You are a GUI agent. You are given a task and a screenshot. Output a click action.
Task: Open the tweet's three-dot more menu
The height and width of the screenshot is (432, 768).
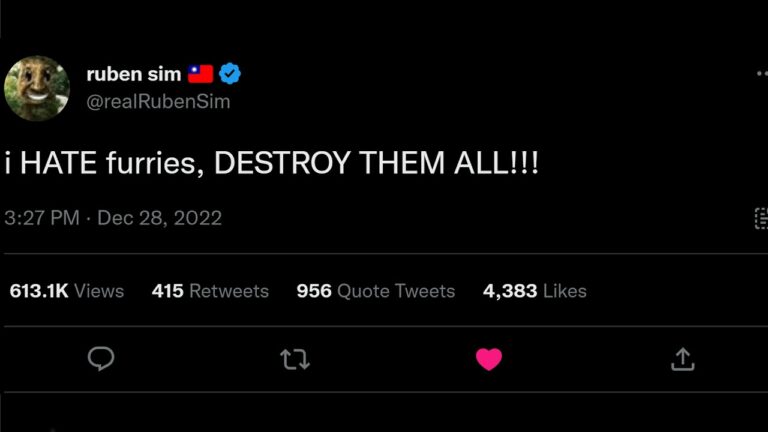tap(761, 74)
